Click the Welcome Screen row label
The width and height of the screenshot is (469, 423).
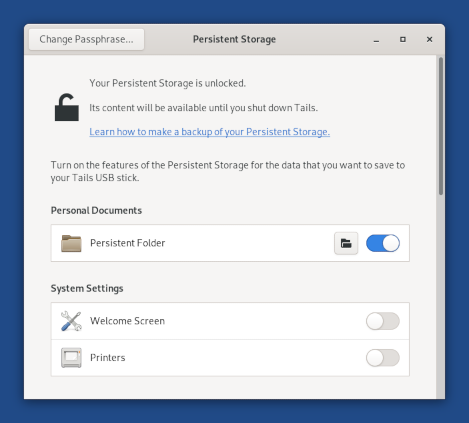[x=127, y=321]
